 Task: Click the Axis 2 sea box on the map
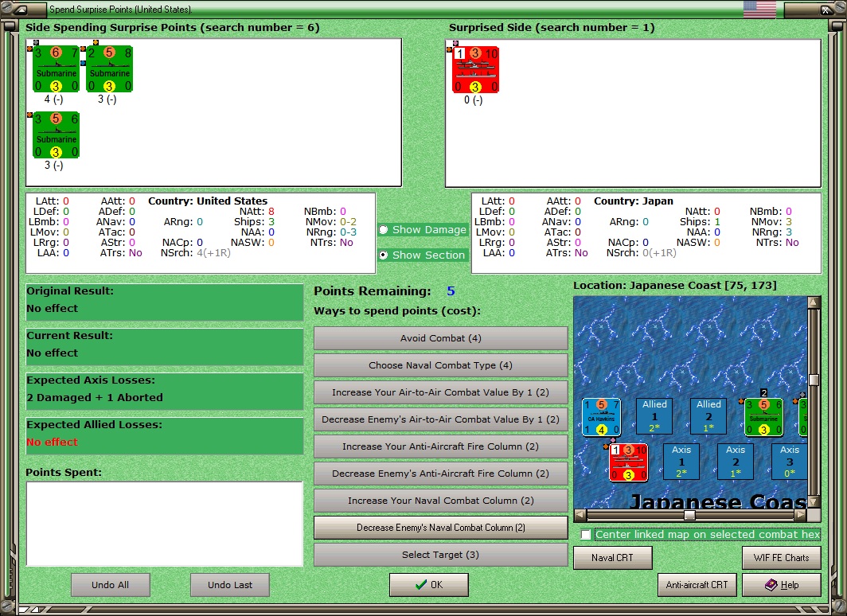point(736,462)
